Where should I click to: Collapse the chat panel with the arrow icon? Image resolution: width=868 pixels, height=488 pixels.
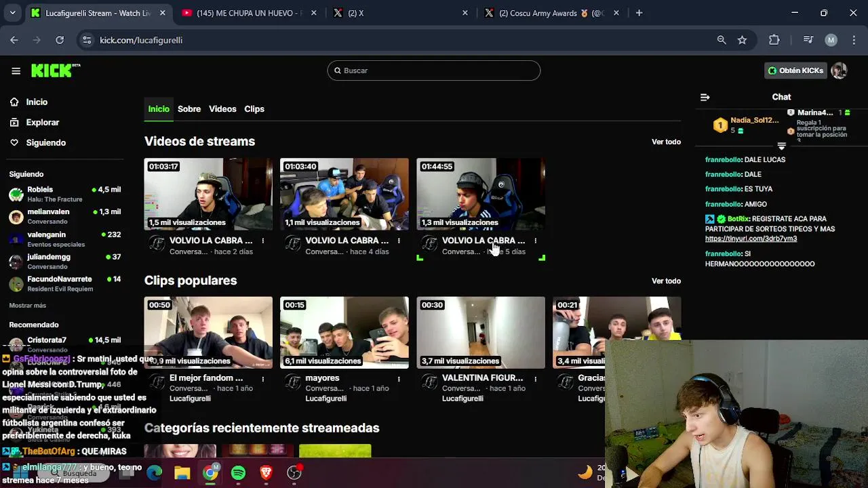(x=705, y=97)
